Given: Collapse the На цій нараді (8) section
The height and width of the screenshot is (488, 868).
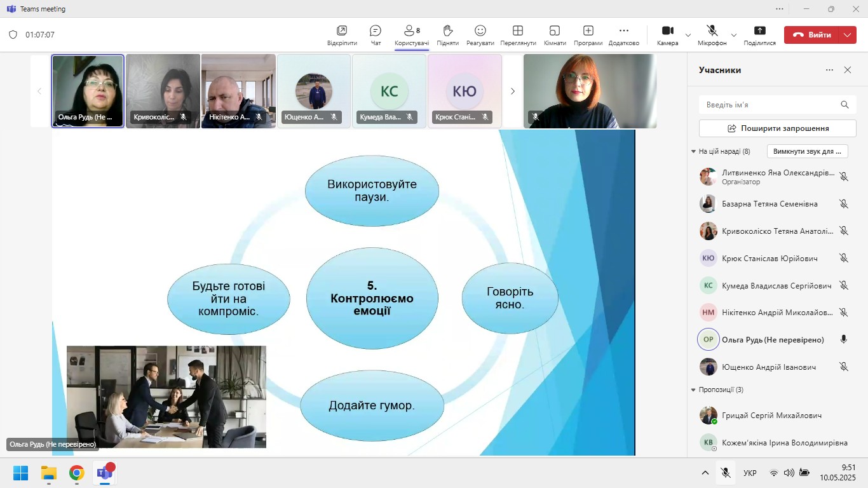Looking at the screenshot, I should click(x=694, y=151).
